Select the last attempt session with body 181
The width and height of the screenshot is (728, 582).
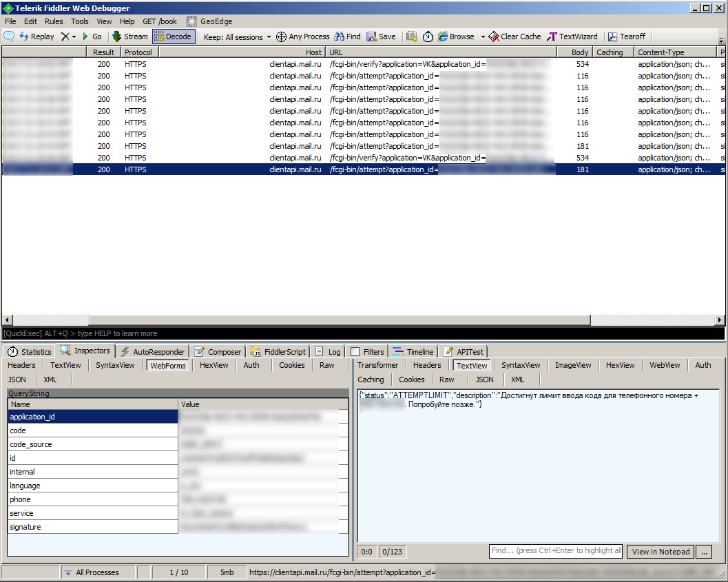pos(363,169)
